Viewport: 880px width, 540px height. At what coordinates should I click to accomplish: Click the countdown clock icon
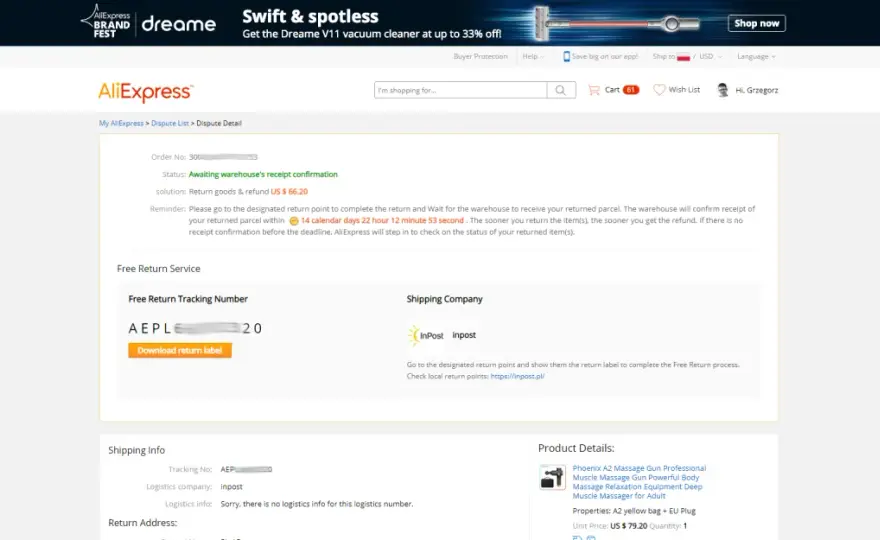(x=294, y=221)
